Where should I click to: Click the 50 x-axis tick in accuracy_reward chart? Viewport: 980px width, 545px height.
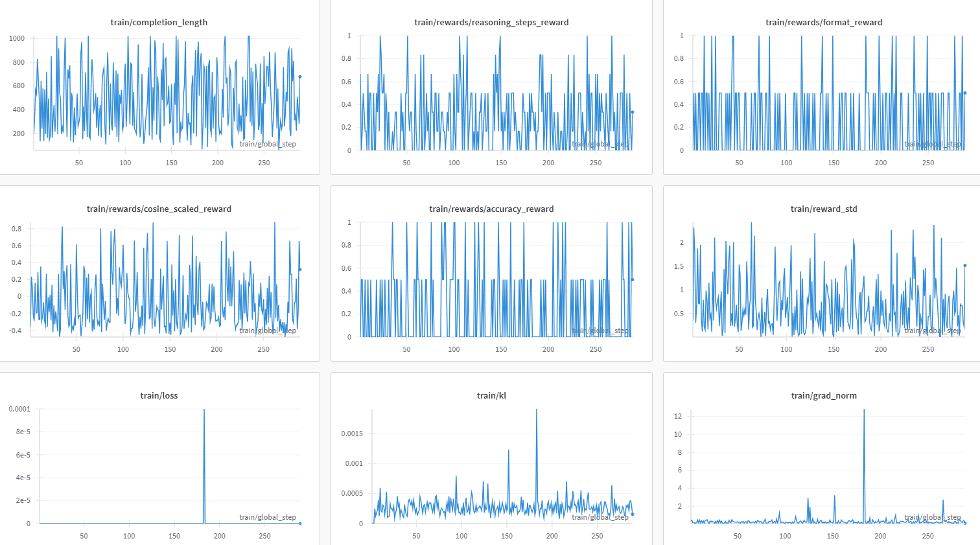(406, 349)
